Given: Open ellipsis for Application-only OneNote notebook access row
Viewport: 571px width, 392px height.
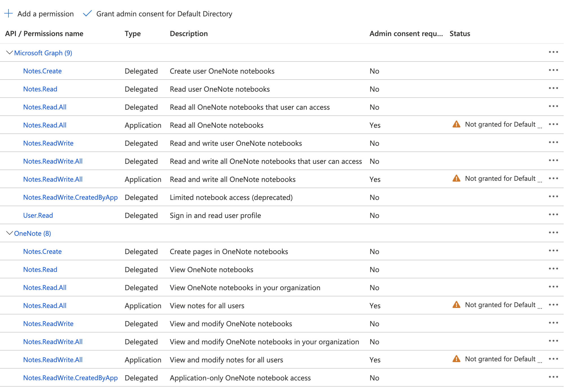Looking at the screenshot, I should coord(553,377).
